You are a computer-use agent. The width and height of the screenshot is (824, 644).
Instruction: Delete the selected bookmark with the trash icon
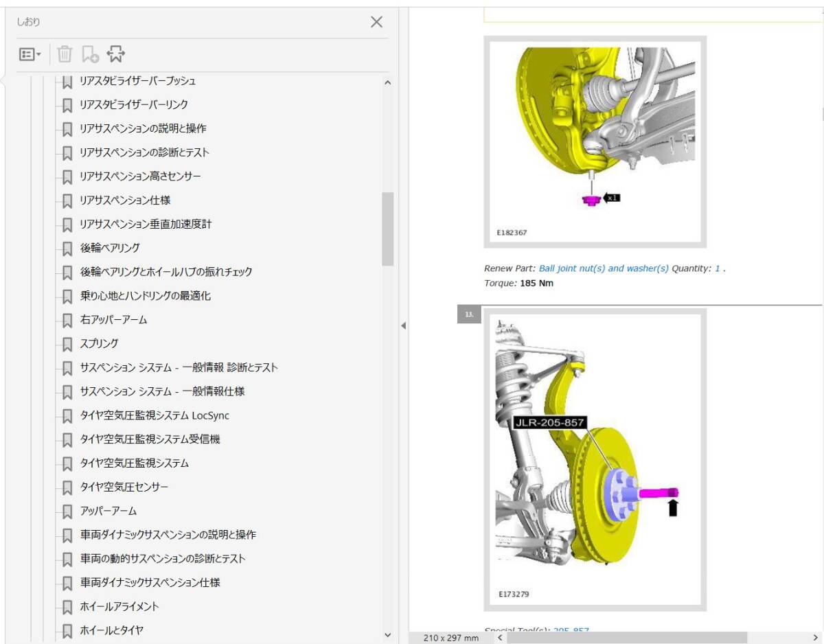pyautogui.click(x=65, y=54)
